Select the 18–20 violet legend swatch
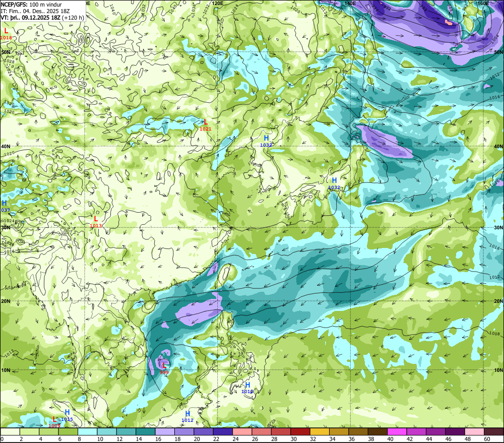This screenshot has height=443, width=504. (x=184, y=431)
